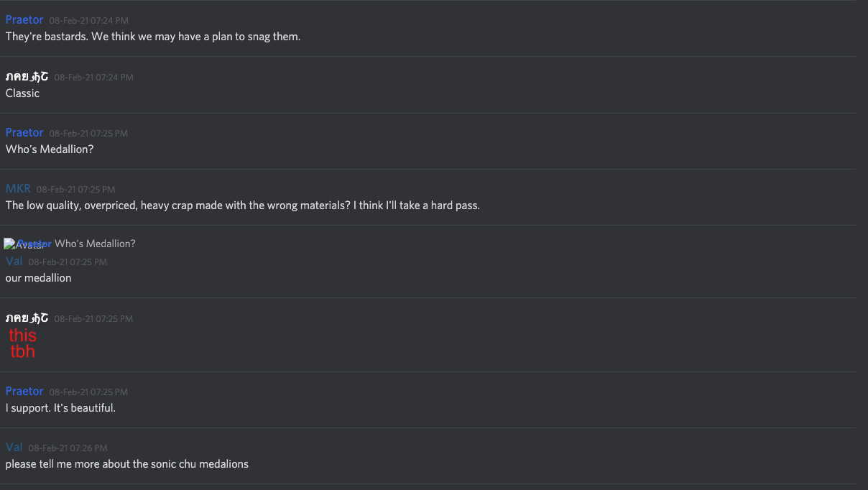Click Praetor's name above "They're bastards" message
The image size is (868, 490).
pyautogui.click(x=24, y=20)
